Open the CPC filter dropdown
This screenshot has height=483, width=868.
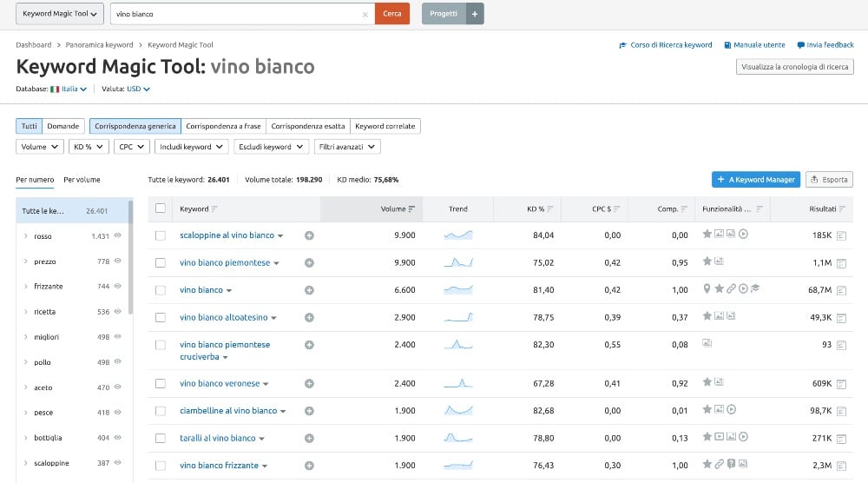click(x=131, y=147)
